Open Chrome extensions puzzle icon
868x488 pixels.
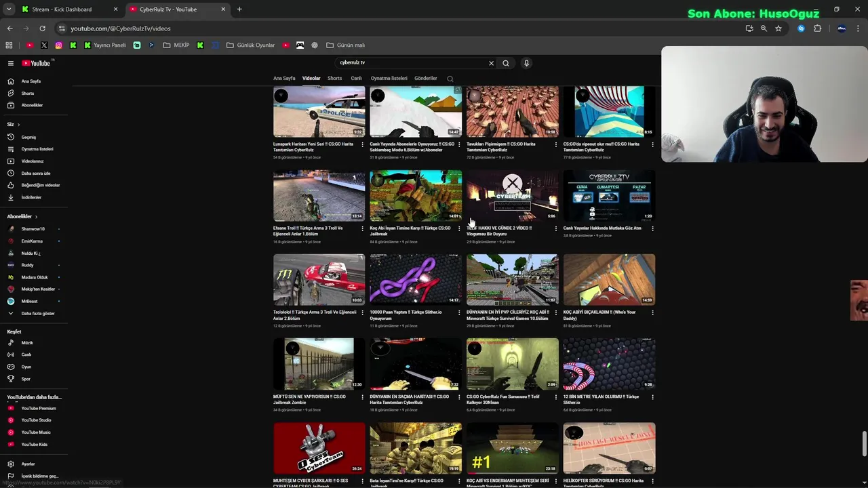click(x=817, y=28)
